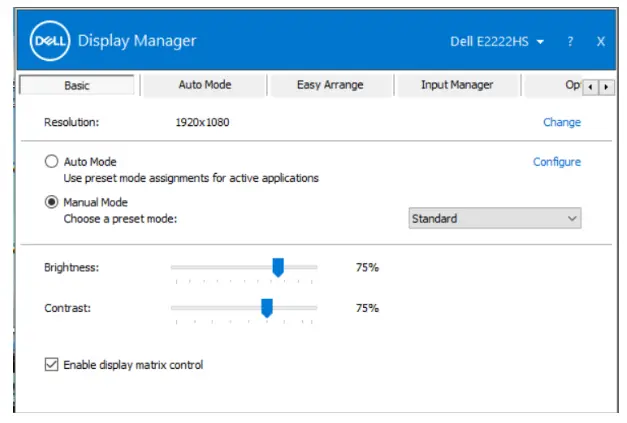The height and width of the screenshot is (423, 627).
Task: Click the Change resolution link
Action: pyautogui.click(x=561, y=122)
